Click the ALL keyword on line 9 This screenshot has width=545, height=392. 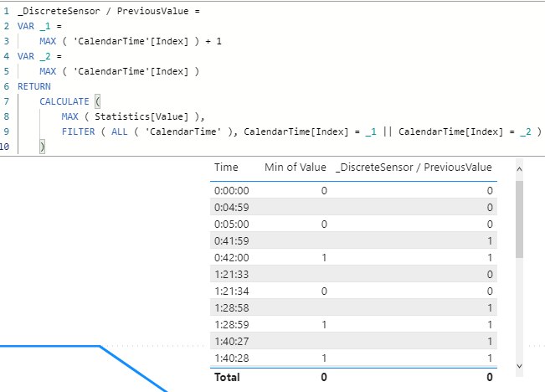pos(119,132)
